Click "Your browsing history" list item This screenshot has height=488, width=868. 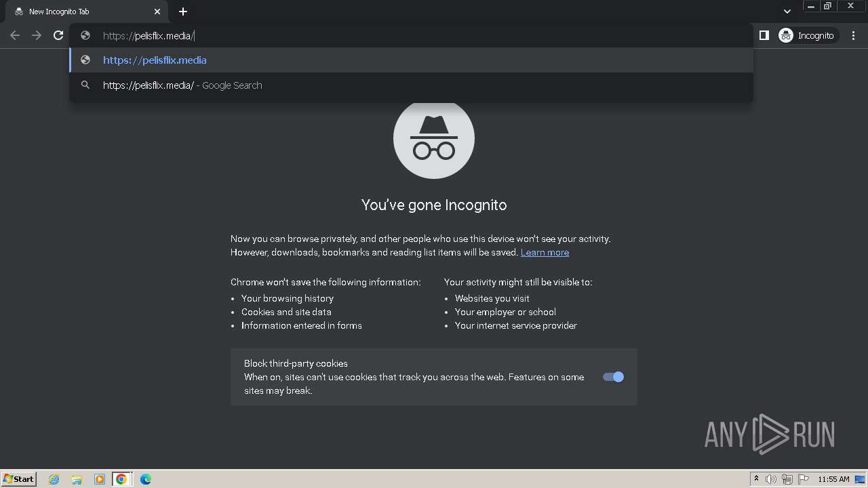[288, 298]
